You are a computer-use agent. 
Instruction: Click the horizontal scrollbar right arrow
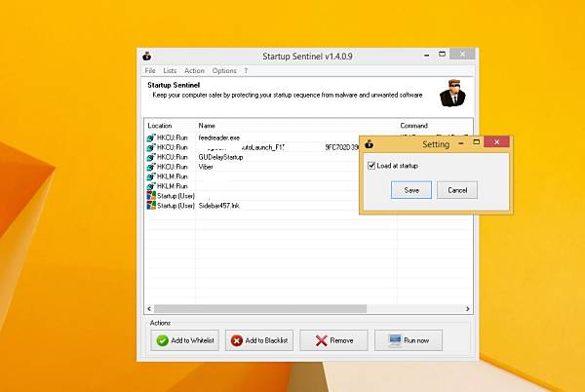(x=468, y=309)
